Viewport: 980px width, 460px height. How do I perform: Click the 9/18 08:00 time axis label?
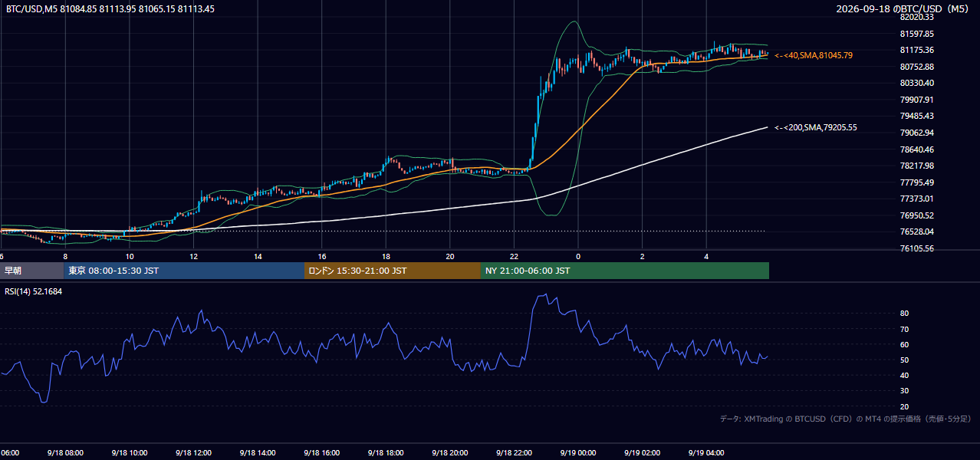click(x=65, y=453)
